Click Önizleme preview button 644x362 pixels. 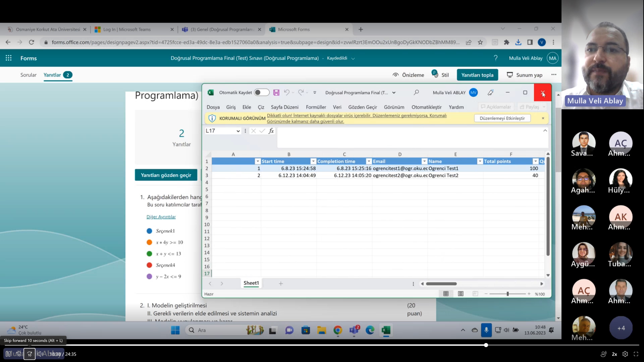pos(408,75)
